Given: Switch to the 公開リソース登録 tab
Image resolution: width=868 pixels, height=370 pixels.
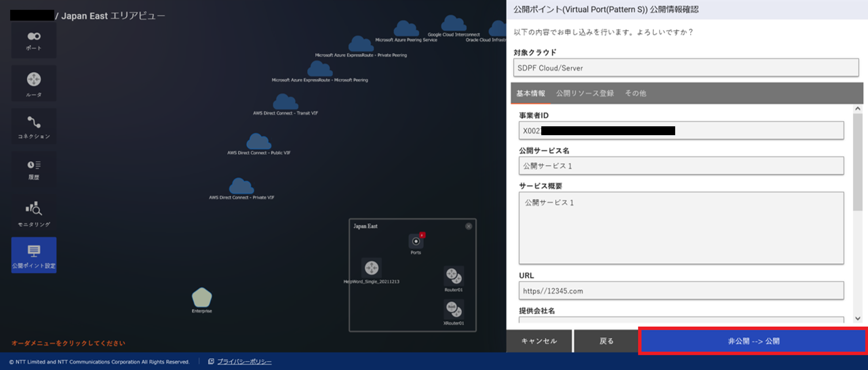Looking at the screenshot, I should click(x=585, y=93).
